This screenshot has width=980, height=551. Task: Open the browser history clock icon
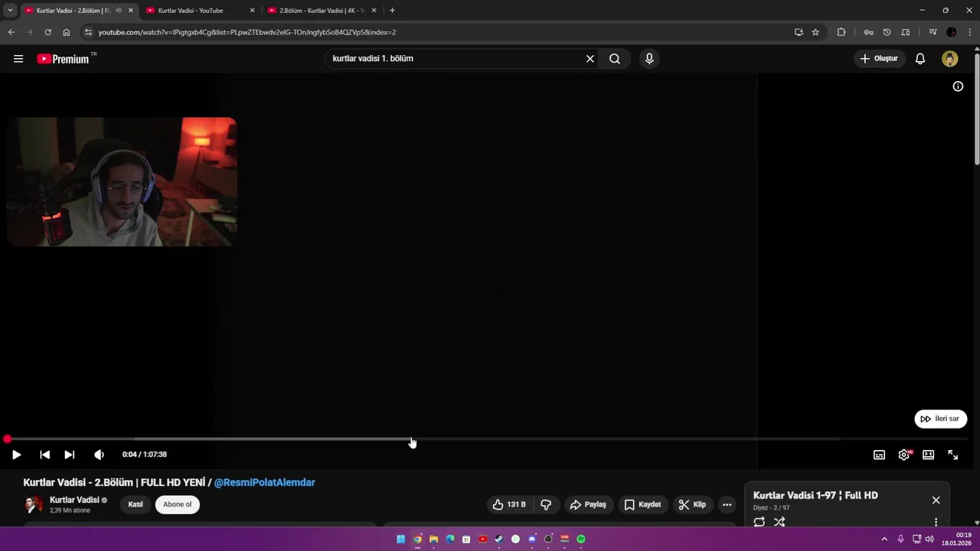point(887,32)
